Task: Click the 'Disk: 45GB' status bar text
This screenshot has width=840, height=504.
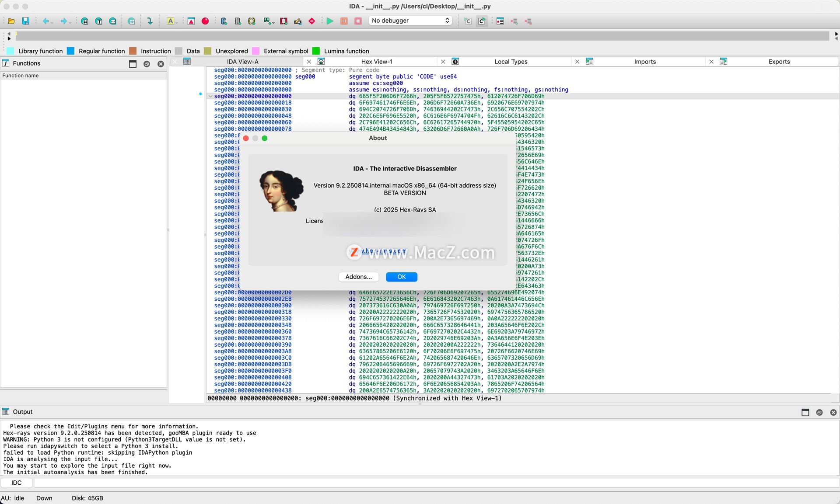Action: (87, 498)
